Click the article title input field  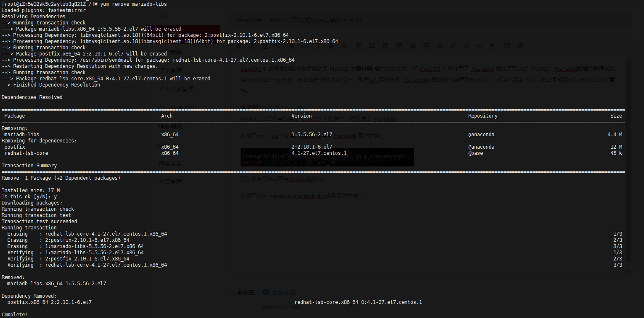[x=431, y=20]
